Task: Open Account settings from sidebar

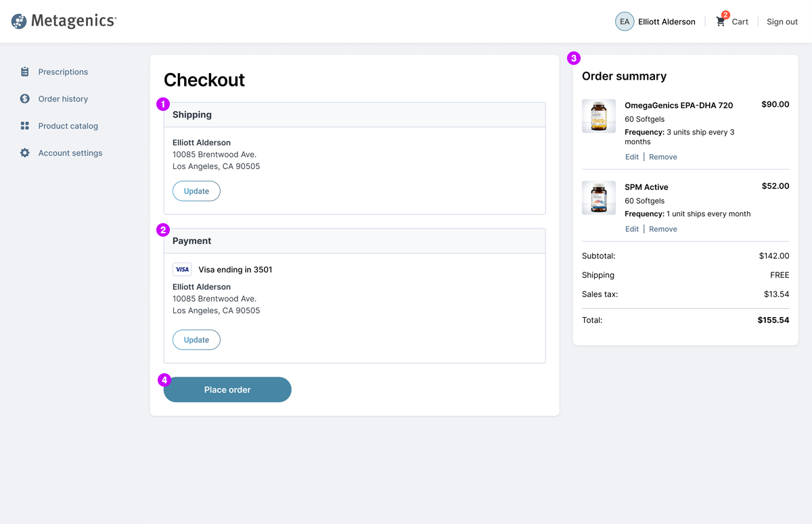Action: click(70, 153)
